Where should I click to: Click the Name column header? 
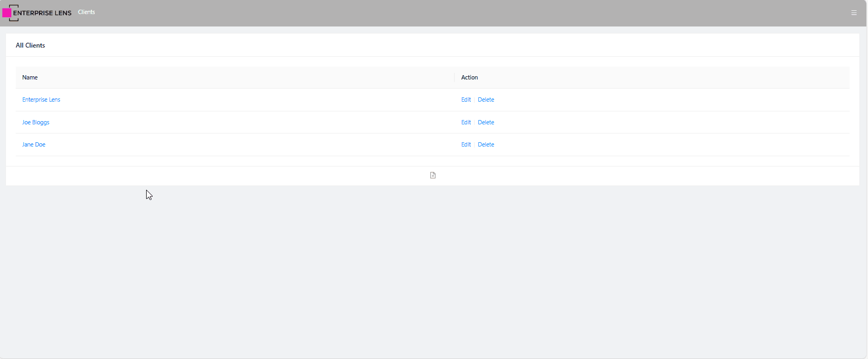(x=30, y=78)
